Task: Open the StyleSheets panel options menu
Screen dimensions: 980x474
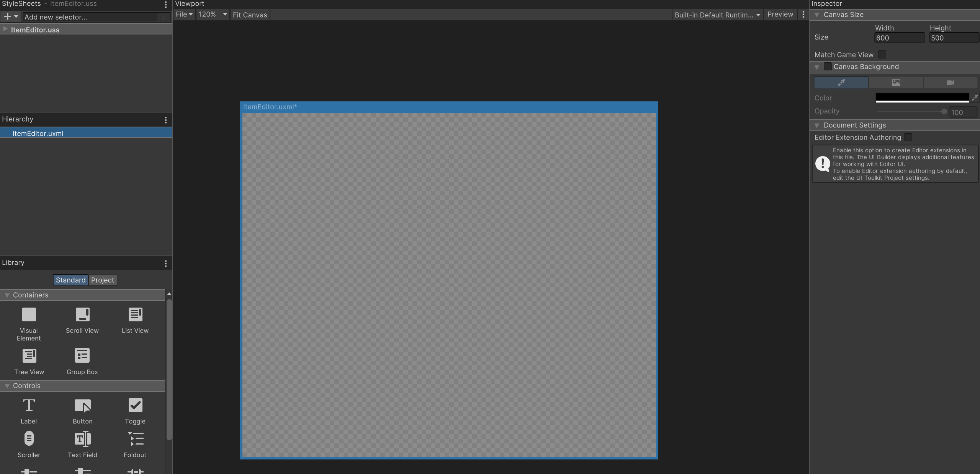Action: pos(165,5)
